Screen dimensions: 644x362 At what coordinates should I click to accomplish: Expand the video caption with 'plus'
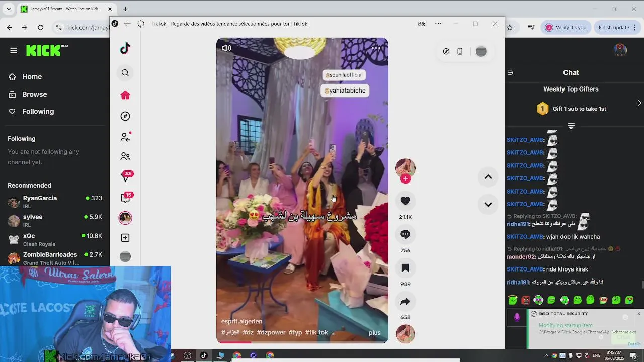pos(374,333)
